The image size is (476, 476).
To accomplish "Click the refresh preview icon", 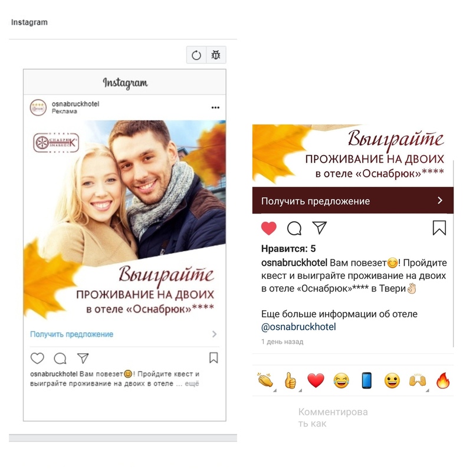I will point(196,55).
